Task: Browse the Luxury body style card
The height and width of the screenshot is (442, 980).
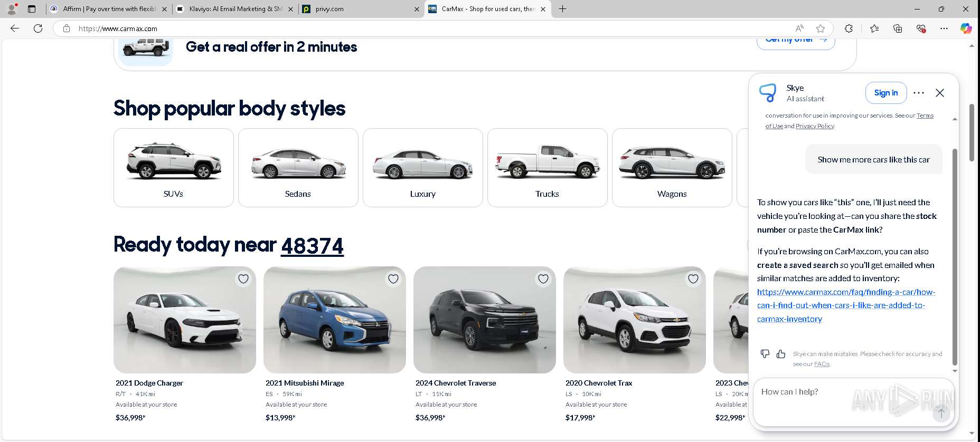Action: (423, 168)
